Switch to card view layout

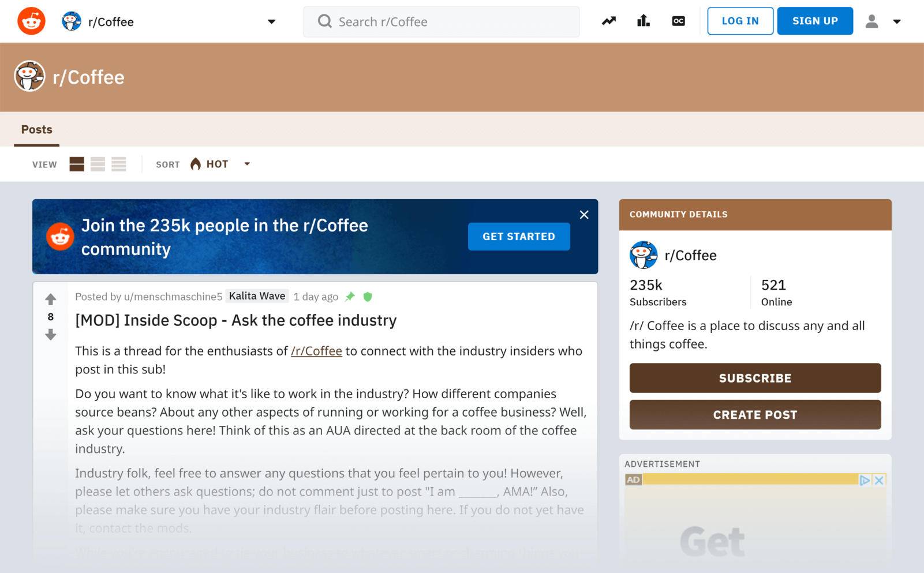(x=77, y=164)
